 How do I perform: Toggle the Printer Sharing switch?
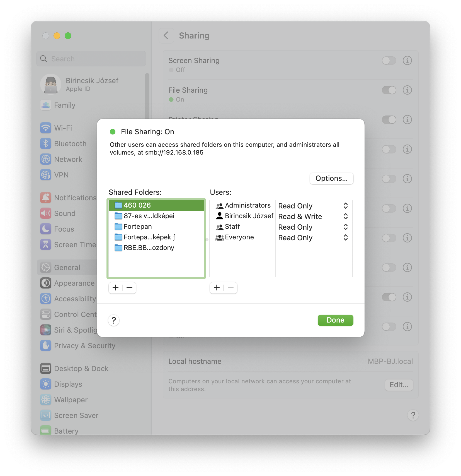pos(389,120)
